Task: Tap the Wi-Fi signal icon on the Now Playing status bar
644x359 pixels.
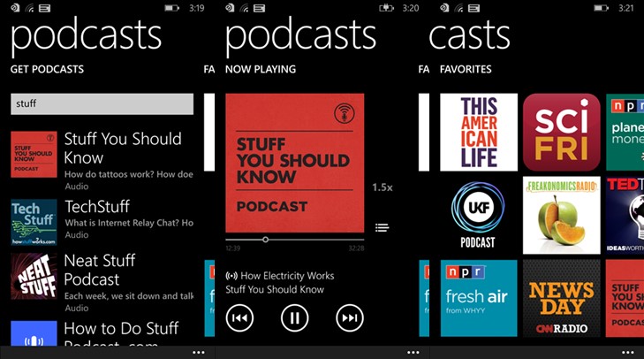Action: (x=244, y=8)
